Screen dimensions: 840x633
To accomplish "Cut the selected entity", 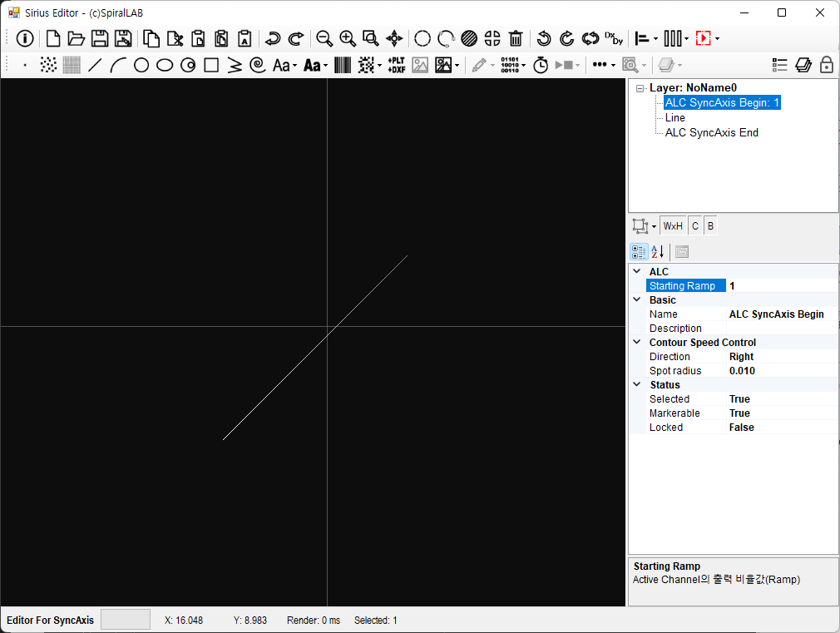I will [x=175, y=38].
